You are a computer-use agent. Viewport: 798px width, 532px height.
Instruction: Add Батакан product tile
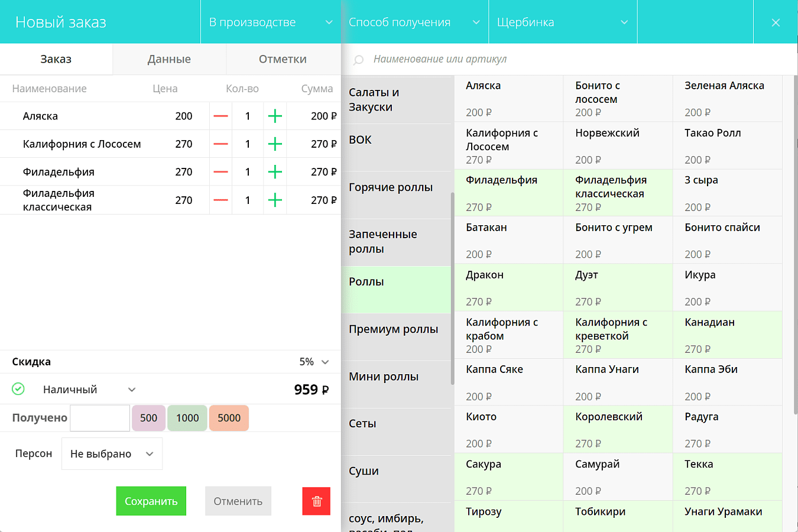[508, 241]
